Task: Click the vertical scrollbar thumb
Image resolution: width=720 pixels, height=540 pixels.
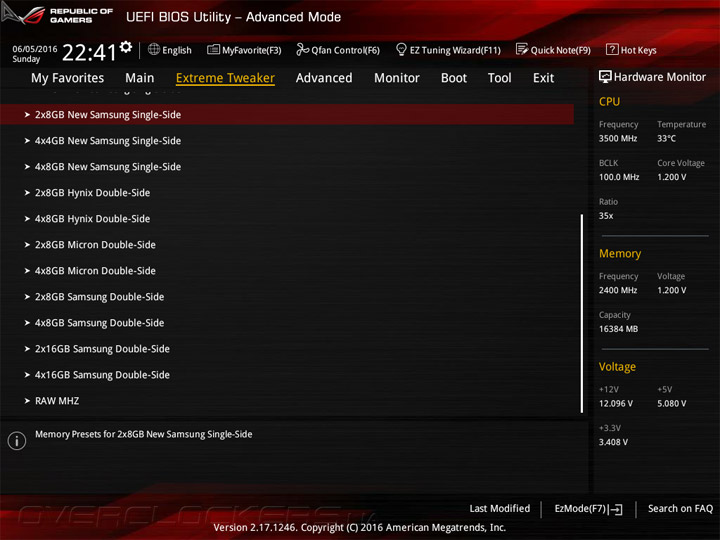Action: pyautogui.click(x=582, y=313)
